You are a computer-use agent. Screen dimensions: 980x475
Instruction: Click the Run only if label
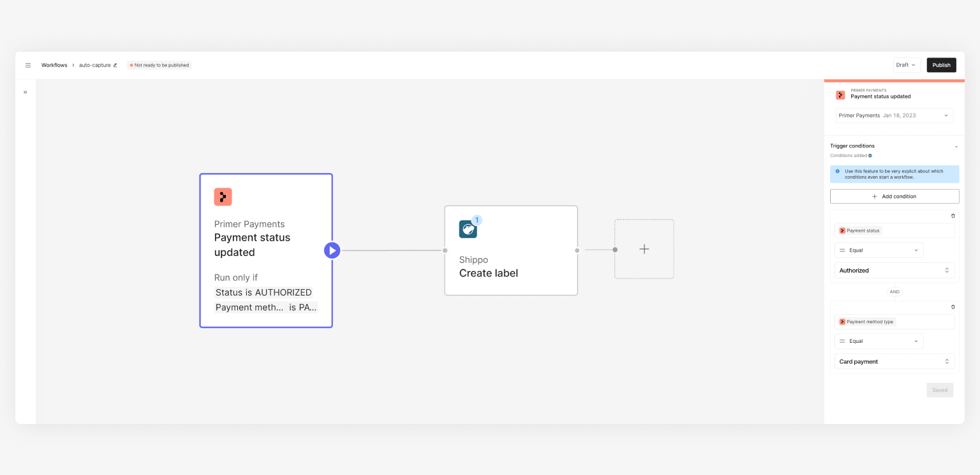(x=236, y=278)
